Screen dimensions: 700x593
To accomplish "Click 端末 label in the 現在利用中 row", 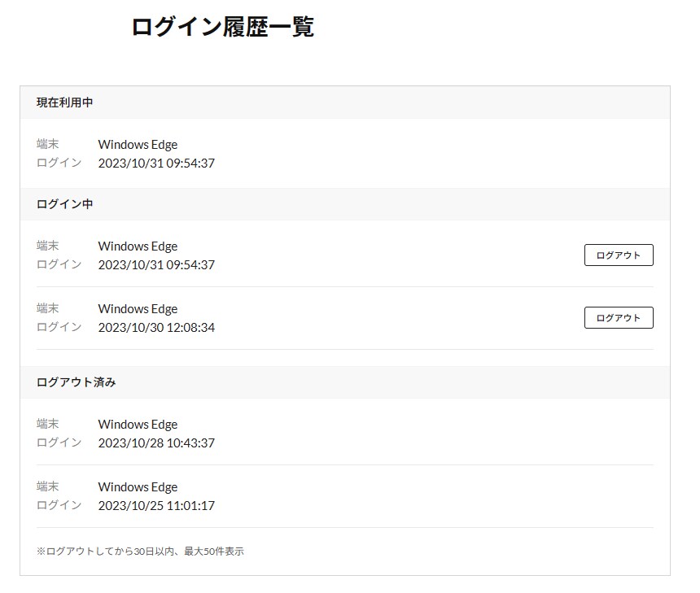I will 48,144.
